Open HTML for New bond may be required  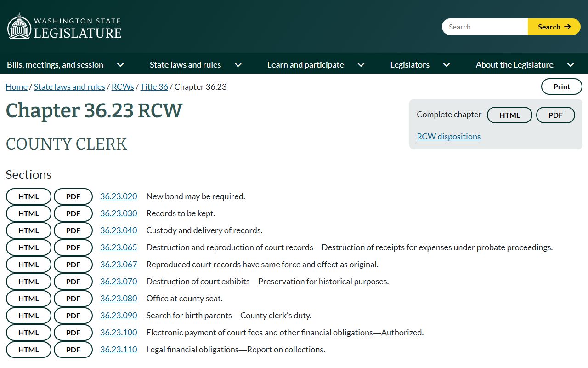click(x=28, y=196)
